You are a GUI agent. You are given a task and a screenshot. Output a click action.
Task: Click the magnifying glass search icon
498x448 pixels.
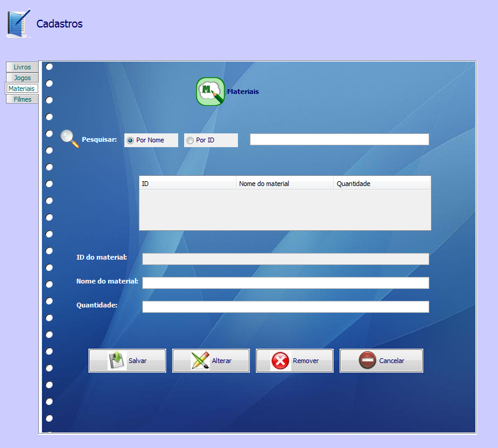click(70, 139)
